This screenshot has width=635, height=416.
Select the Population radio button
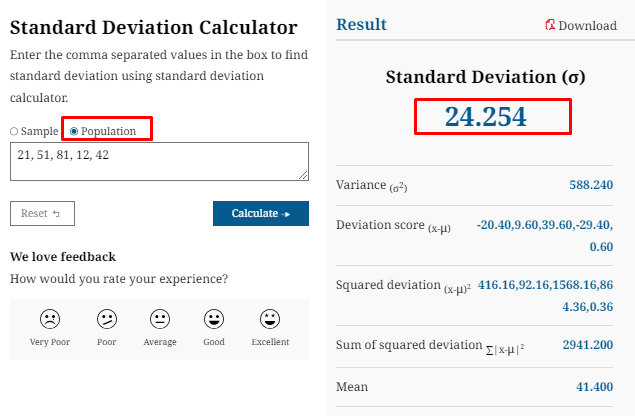point(74,131)
